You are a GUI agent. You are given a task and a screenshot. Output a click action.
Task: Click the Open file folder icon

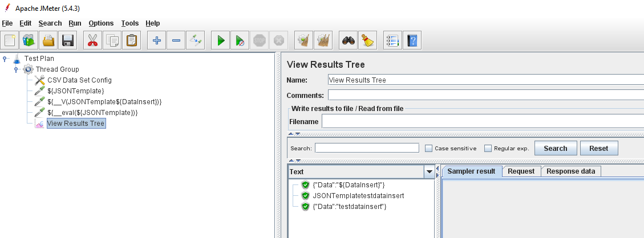coord(48,40)
